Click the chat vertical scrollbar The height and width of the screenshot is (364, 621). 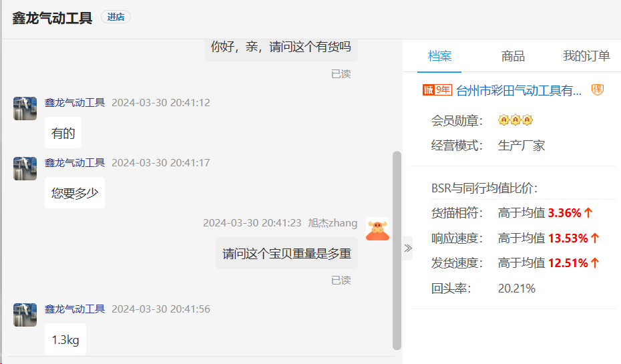397,250
